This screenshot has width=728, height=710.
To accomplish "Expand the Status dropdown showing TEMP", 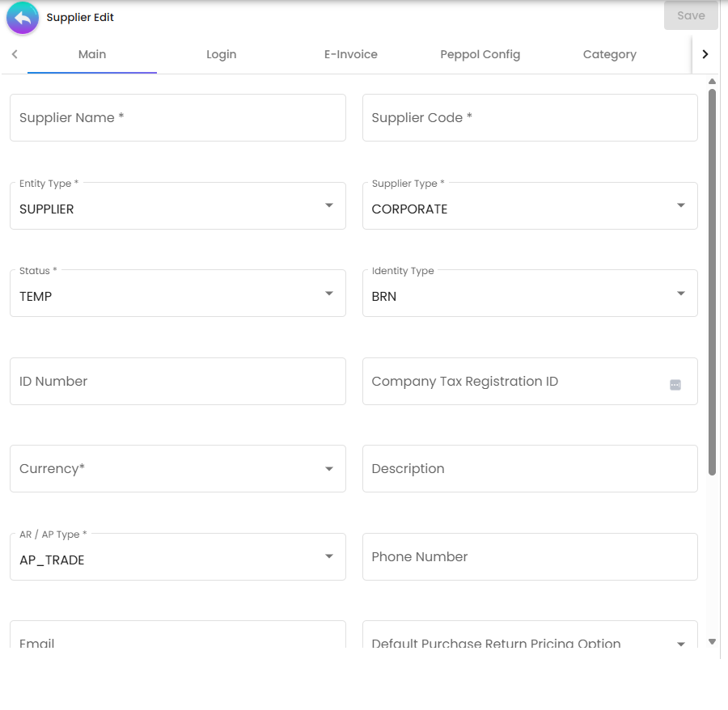I will 328,293.
